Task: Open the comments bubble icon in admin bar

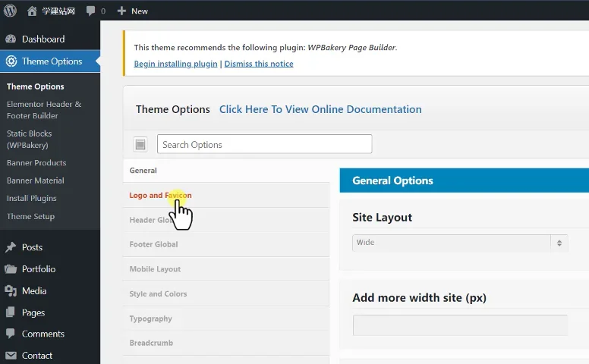Action: [90, 11]
